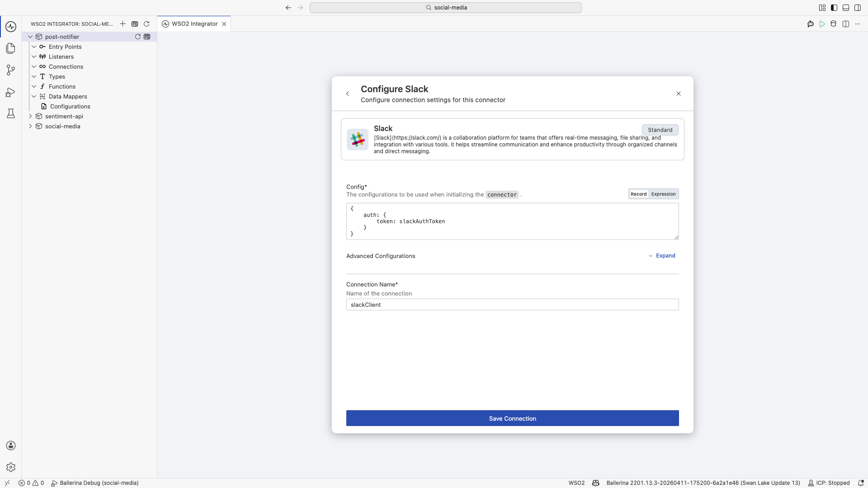Image resolution: width=868 pixels, height=488 pixels.
Task: Expand the social-media project
Action: tap(30, 126)
